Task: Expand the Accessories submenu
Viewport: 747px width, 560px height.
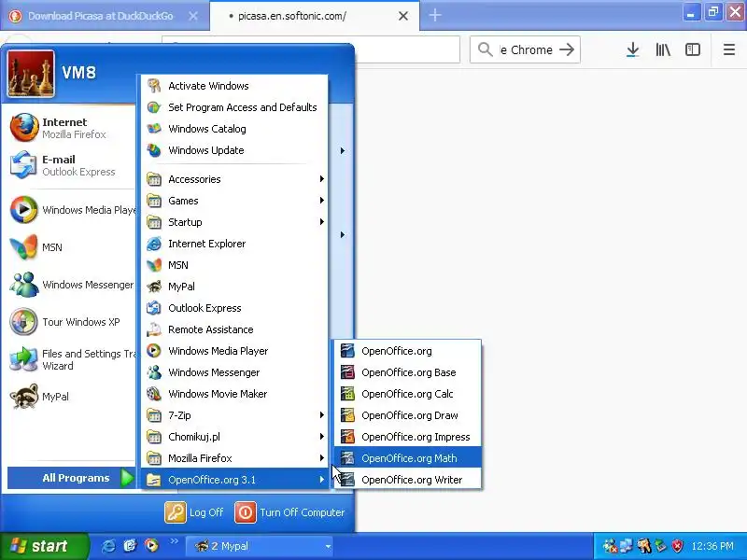Action: (x=234, y=179)
